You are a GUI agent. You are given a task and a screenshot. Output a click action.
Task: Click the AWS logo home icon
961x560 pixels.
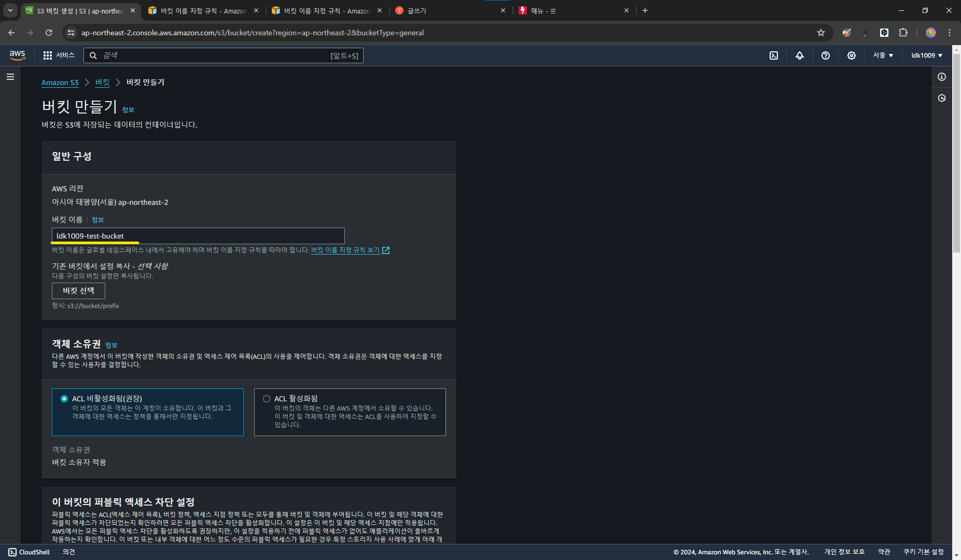point(17,55)
